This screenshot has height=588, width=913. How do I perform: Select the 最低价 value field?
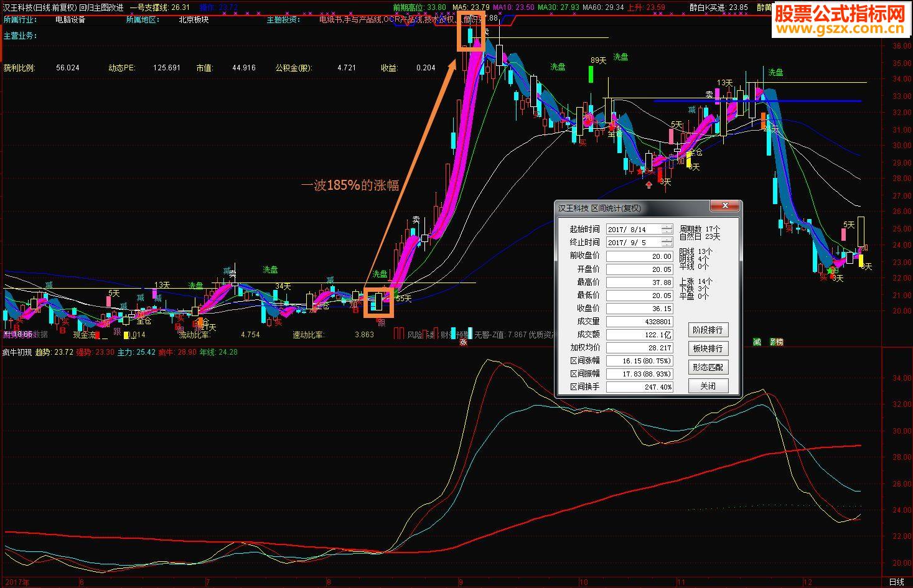point(640,296)
